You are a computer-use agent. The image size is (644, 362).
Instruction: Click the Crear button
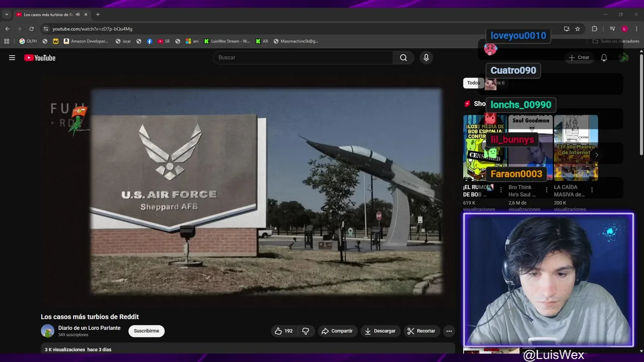coord(579,58)
